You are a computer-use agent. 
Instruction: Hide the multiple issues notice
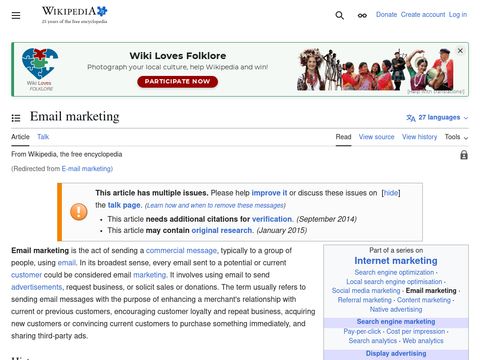point(391,193)
